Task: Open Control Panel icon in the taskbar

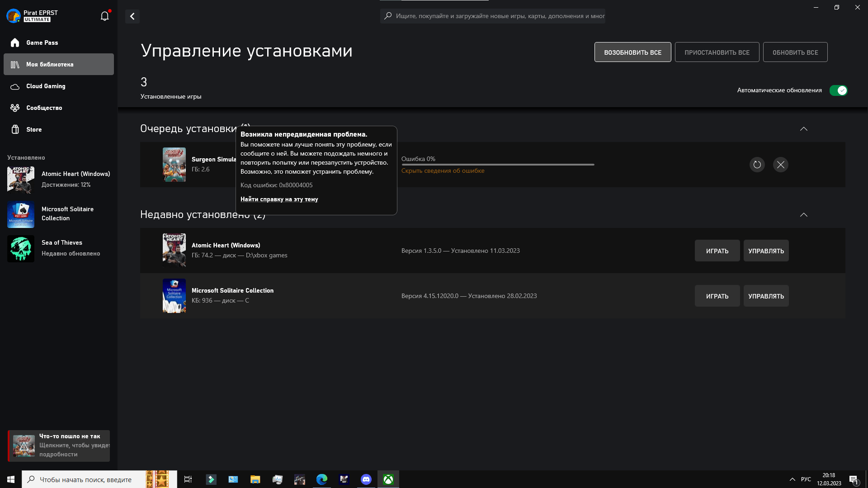Action: click(233, 479)
